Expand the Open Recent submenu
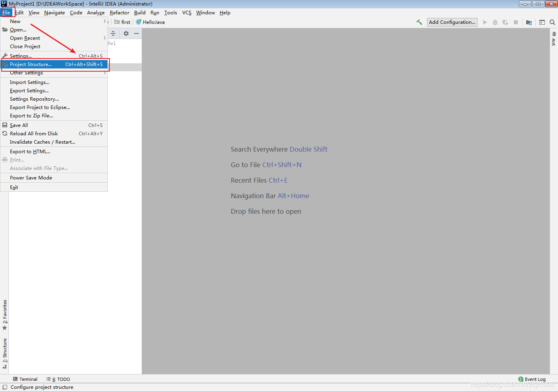558x392 pixels. (x=54, y=38)
